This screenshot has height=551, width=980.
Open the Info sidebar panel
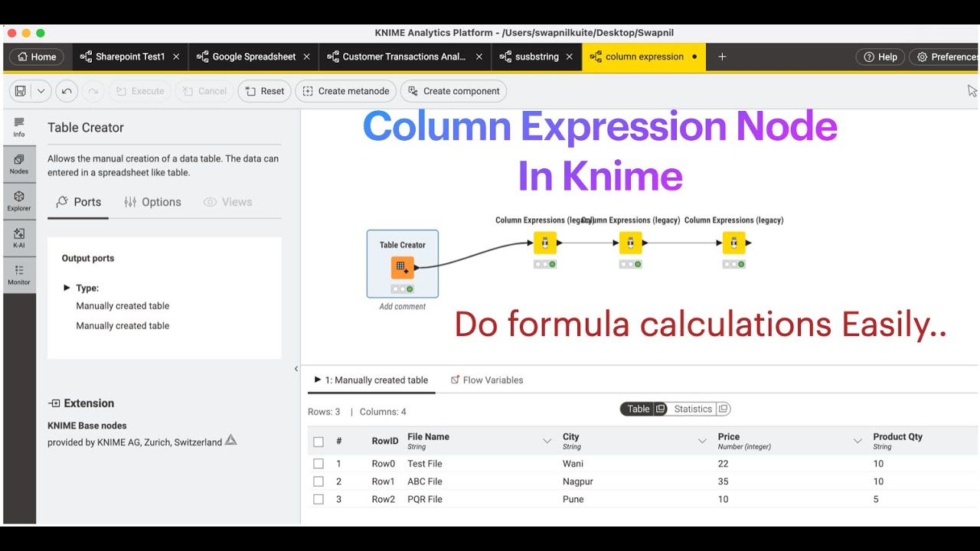[x=19, y=127]
